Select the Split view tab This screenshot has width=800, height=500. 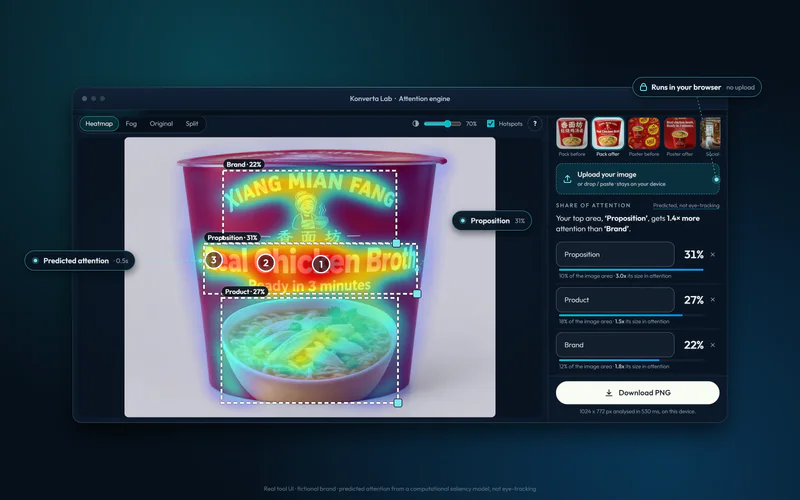[192, 123]
